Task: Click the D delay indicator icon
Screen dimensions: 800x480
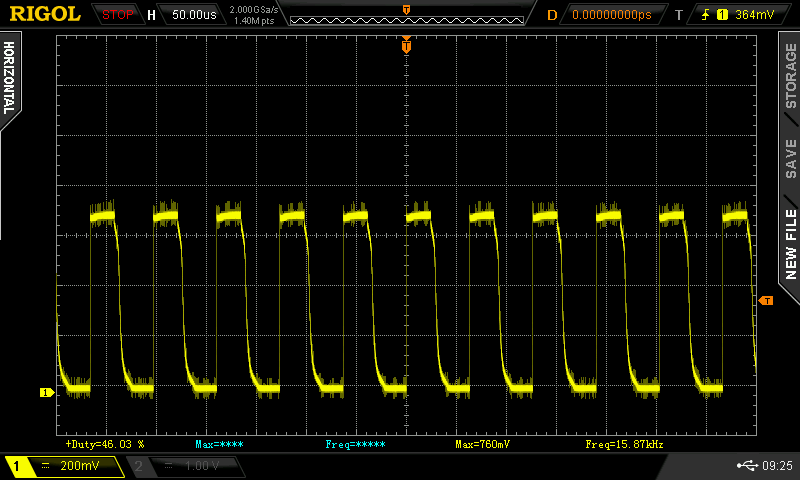Action: [x=552, y=15]
